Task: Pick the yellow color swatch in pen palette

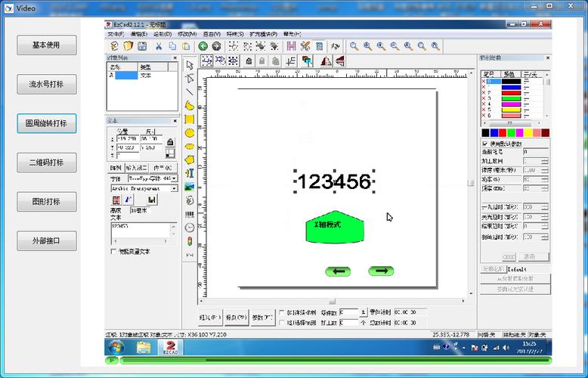Action: (x=528, y=133)
